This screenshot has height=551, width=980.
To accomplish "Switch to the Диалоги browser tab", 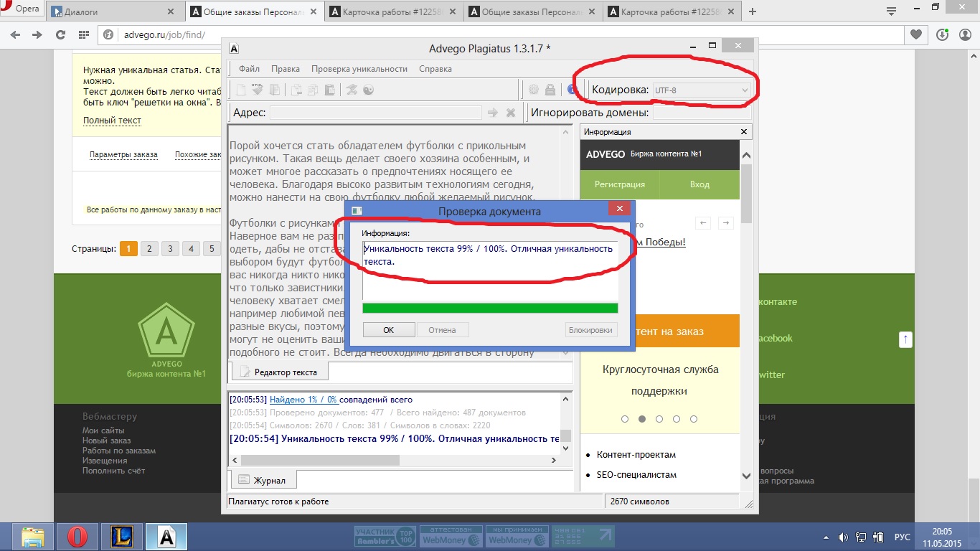I will click(x=113, y=12).
